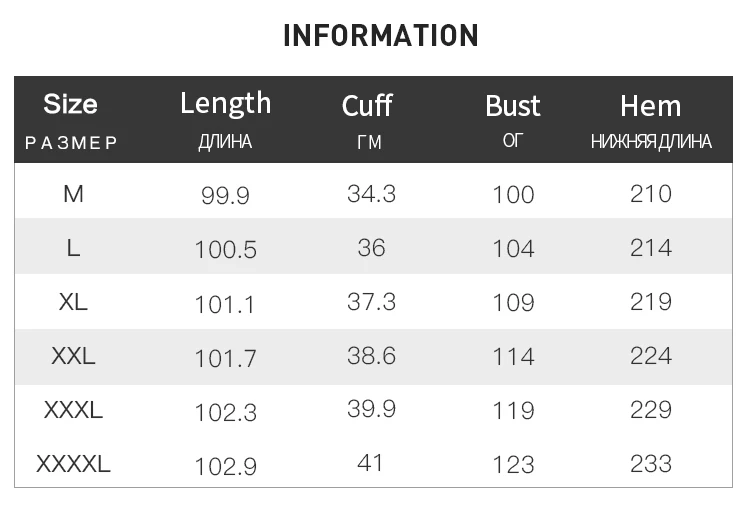750x505 pixels.
Task: Click the 34.3 cuff value
Action: click(x=371, y=193)
